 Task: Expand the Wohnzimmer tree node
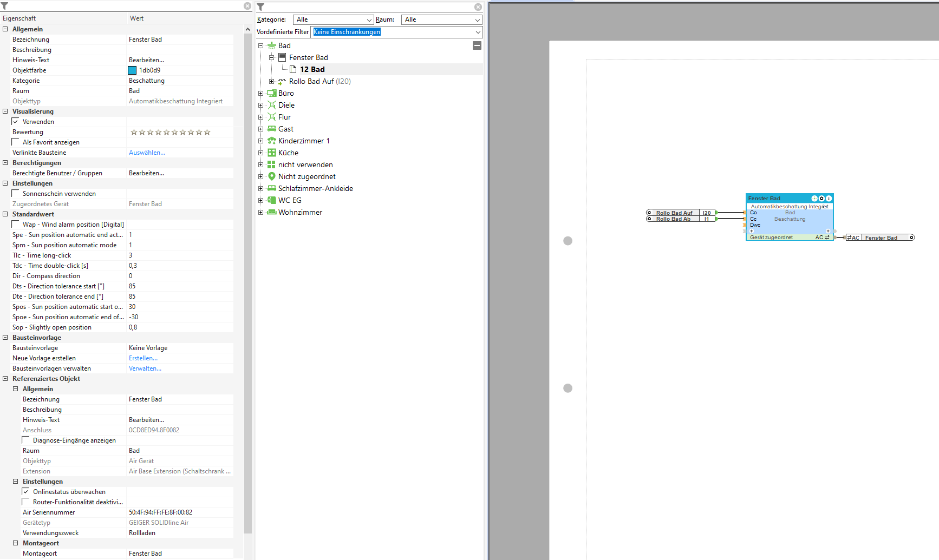pyautogui.click(x=260, y=212)
